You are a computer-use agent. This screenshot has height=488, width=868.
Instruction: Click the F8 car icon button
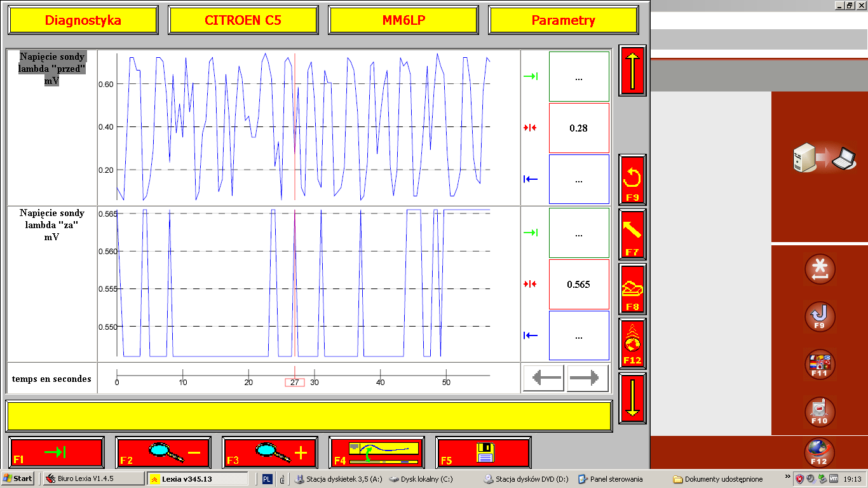tap(632, 288)
